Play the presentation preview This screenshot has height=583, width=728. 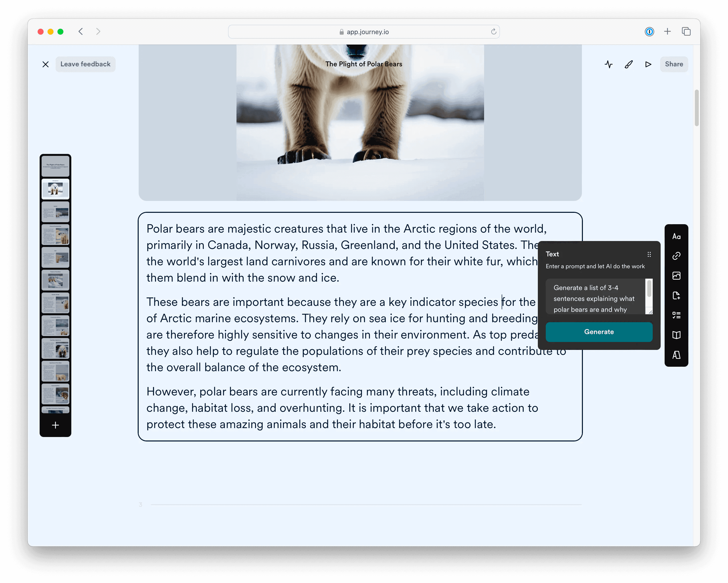(x=648, y=64)
